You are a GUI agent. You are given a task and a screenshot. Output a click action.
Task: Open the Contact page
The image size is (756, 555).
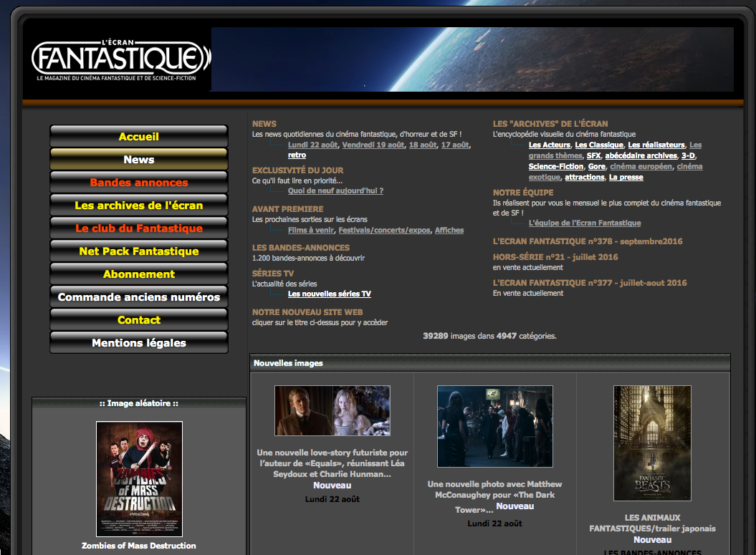(x=138, y=320)
